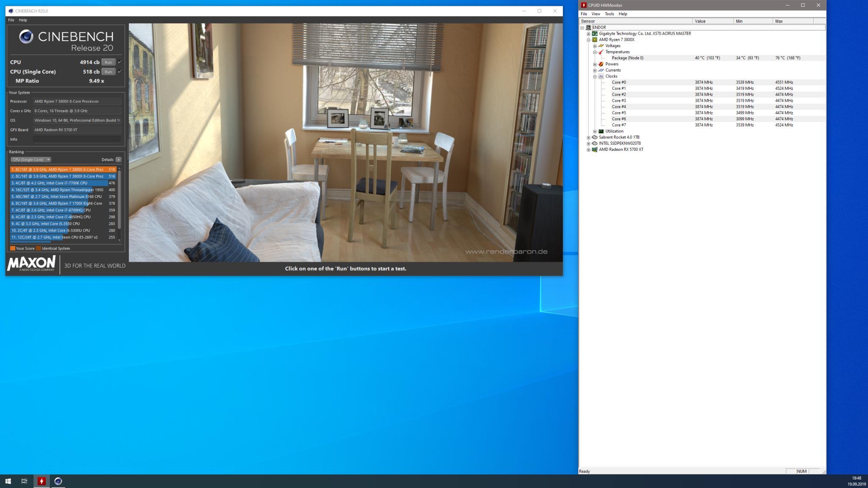Click the AMD Radeon RX 5700 XT card icon
Image resolution: width=868 pixels, height=488 pixels.
tap(595, 150)
